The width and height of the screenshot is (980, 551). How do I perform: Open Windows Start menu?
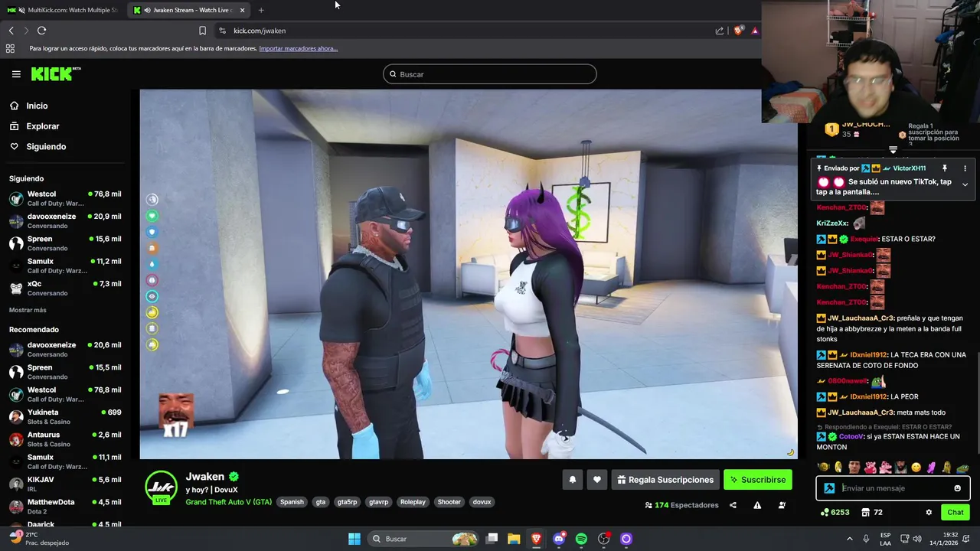(354, 539)
